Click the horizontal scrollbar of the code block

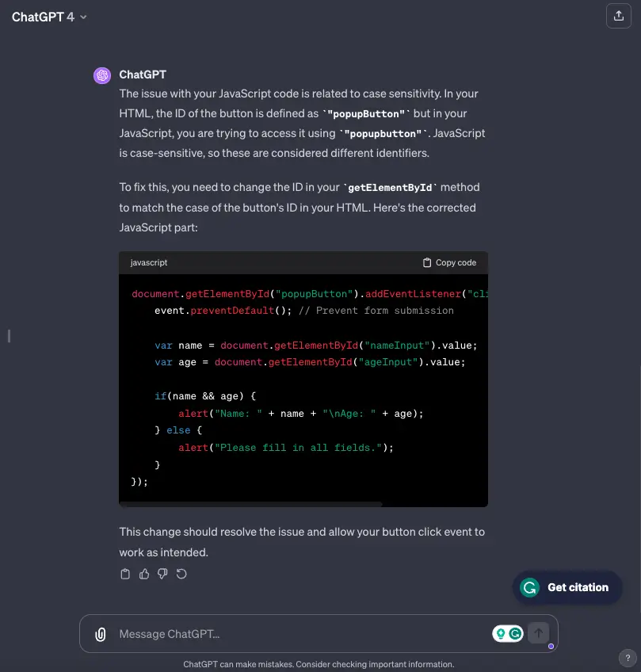250,504
